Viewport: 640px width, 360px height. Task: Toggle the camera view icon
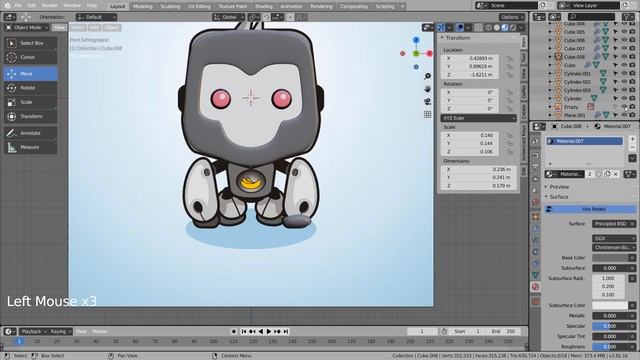[427, 102]
